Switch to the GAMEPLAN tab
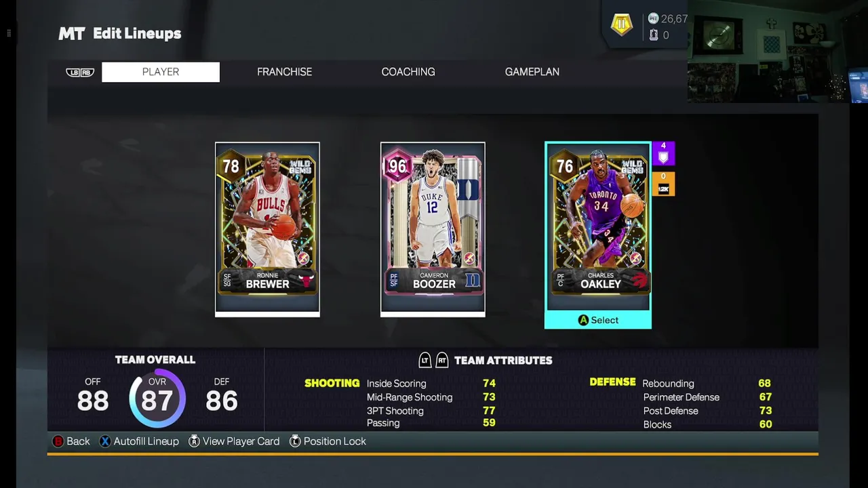 [532, 72]
